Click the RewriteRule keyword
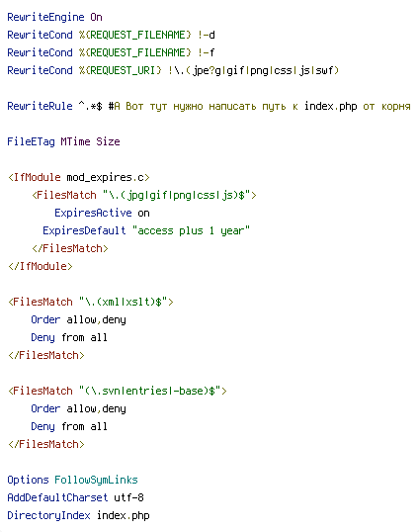 point(40,106)
